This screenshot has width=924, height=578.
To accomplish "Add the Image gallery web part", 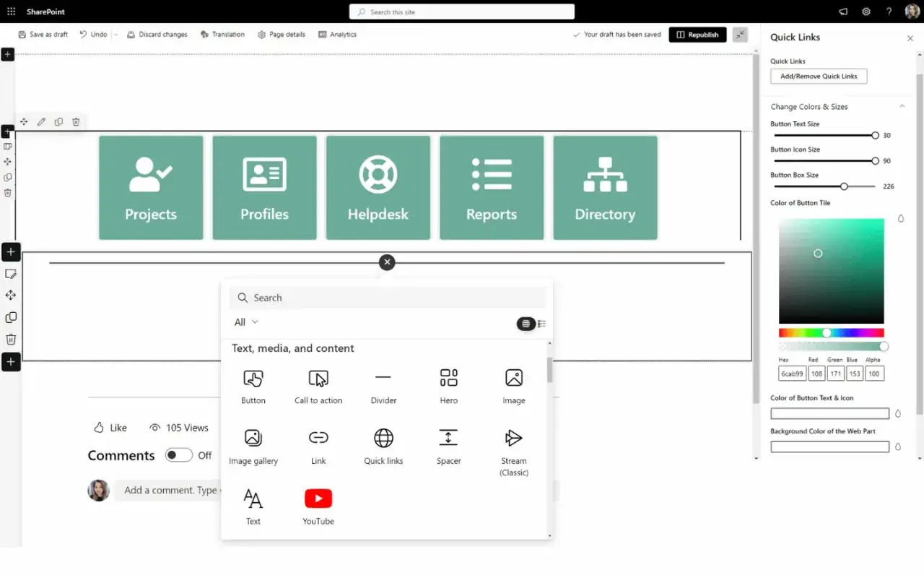I will coord(253,447).
